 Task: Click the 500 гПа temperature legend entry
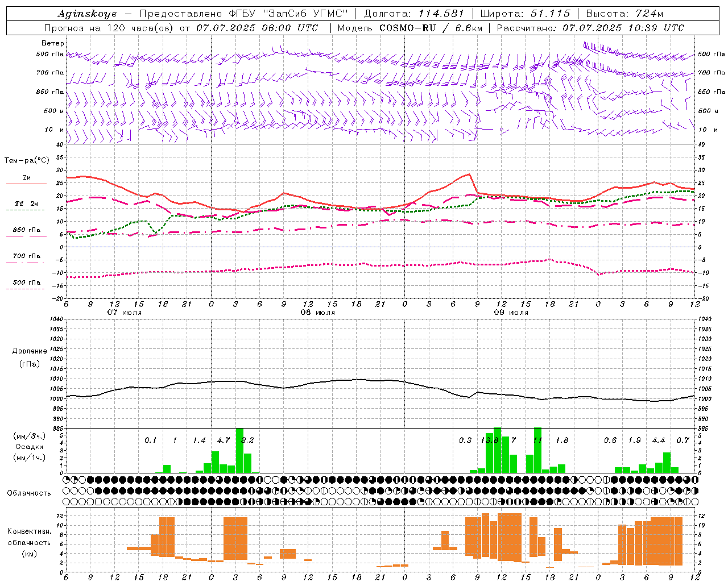(27, 282)
